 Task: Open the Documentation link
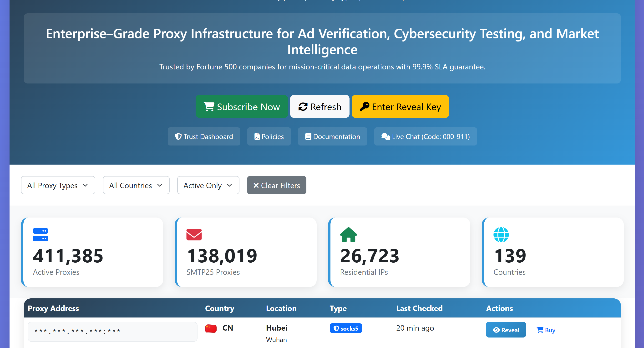coord(332,136)
